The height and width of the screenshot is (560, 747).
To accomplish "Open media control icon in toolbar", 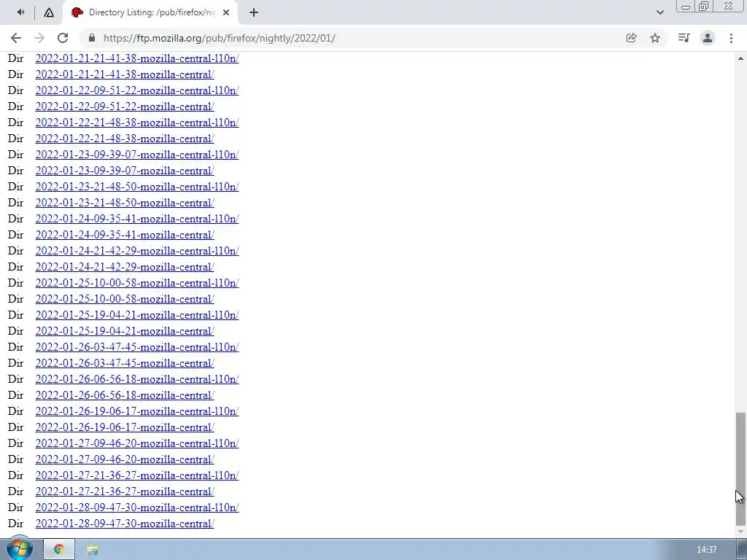I will 684,38.
